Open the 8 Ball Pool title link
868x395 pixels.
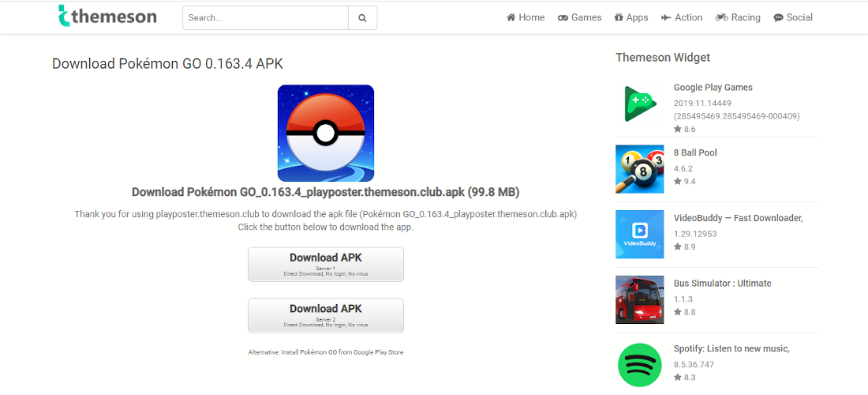tap(695, 152)
